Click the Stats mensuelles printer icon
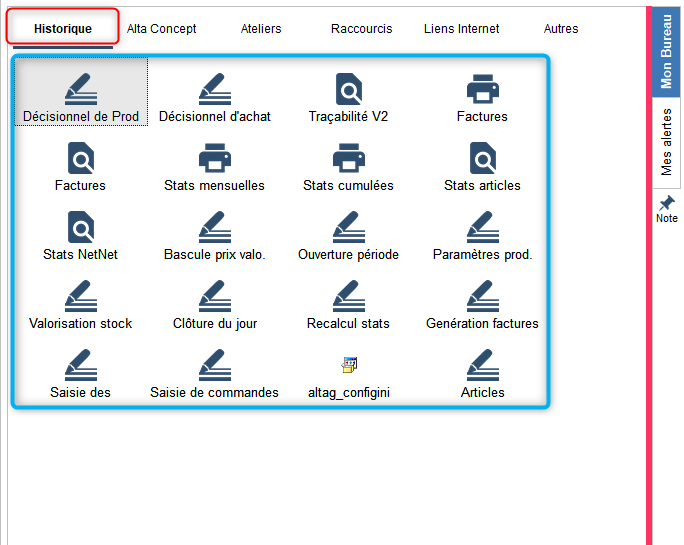Screen dimensions: 684x545 point(214,159)
